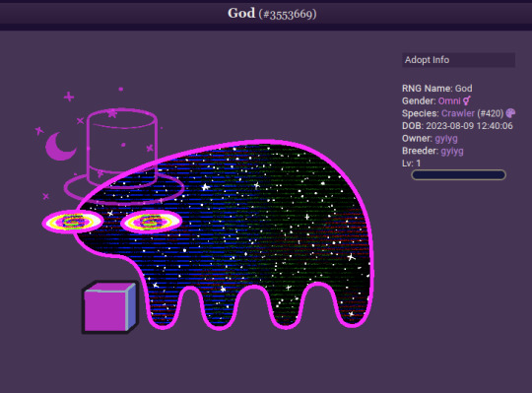532x393 pixels.
Task: Select the 'DOB: 2023-08-09 12:40:06' text
Action: click(x=457, y=126)
